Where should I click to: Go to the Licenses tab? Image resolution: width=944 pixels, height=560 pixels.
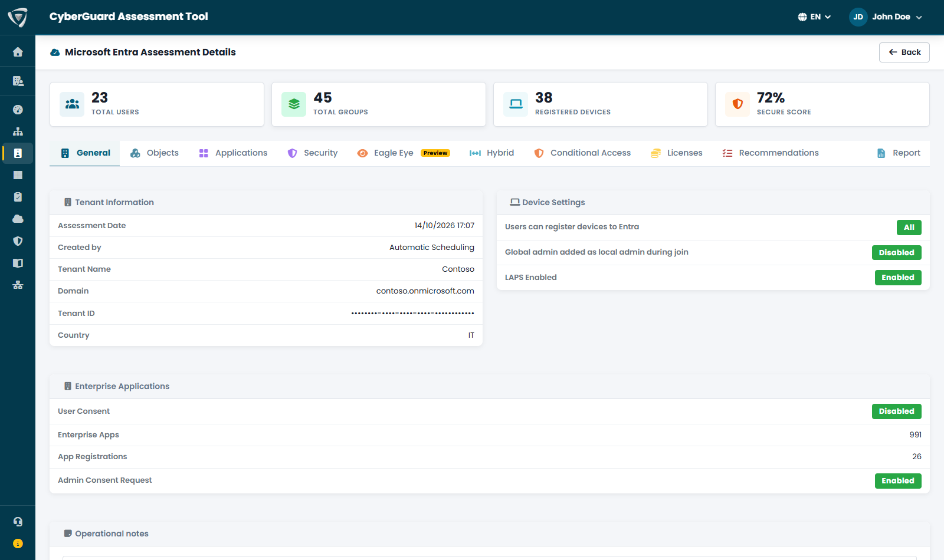coord(676,153)
